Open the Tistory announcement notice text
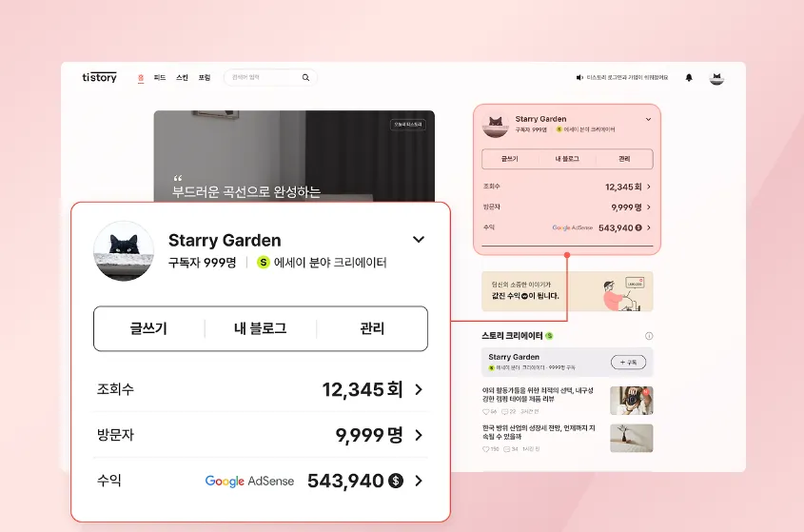 coord(627,77)
